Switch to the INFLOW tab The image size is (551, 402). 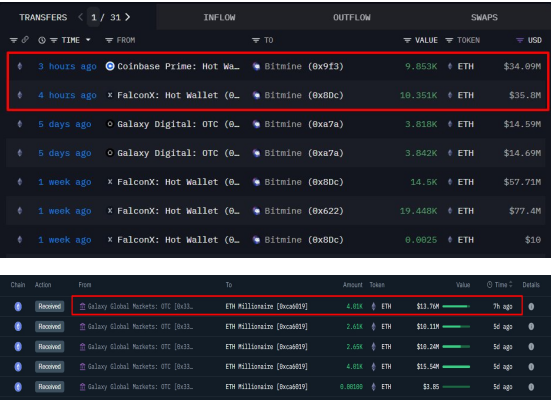click(x=219, y=17)
